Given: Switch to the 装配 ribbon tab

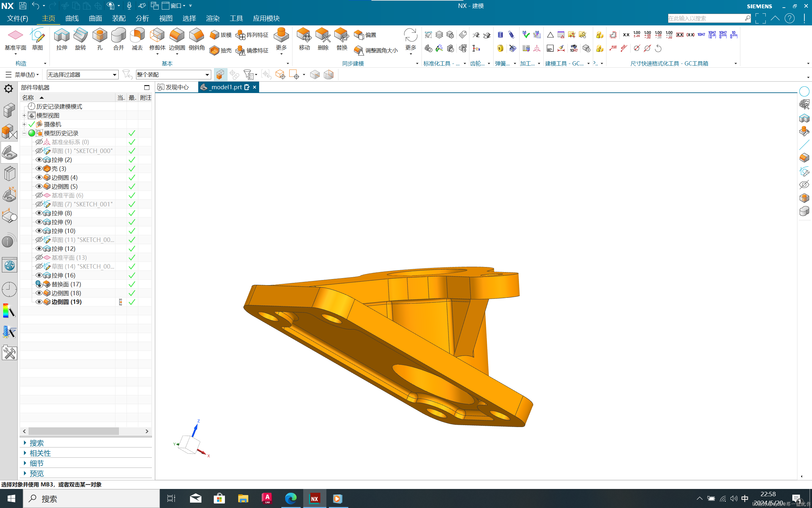Looking at the screenshot, I should coord(119,18).
